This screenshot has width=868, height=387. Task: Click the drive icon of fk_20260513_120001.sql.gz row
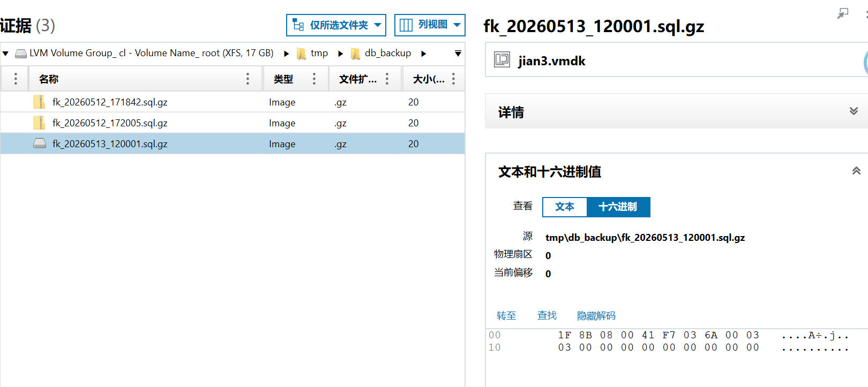[40, 143]
